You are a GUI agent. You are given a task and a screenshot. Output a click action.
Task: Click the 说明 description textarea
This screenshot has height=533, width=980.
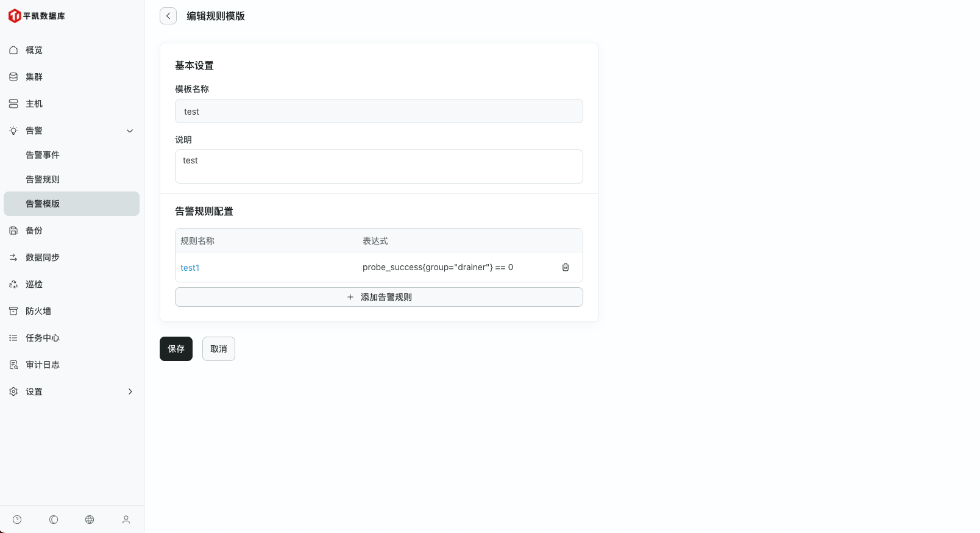pos(378,166)
